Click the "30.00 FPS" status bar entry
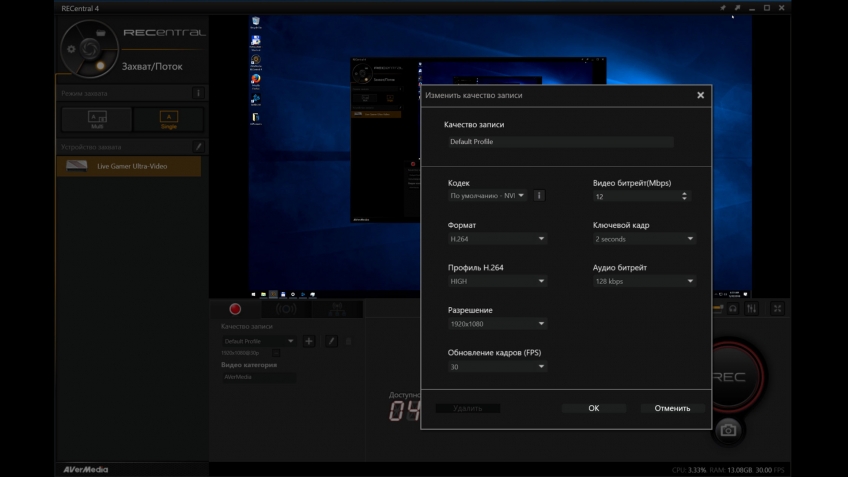The image size is (848, 477). coord(770,470)
